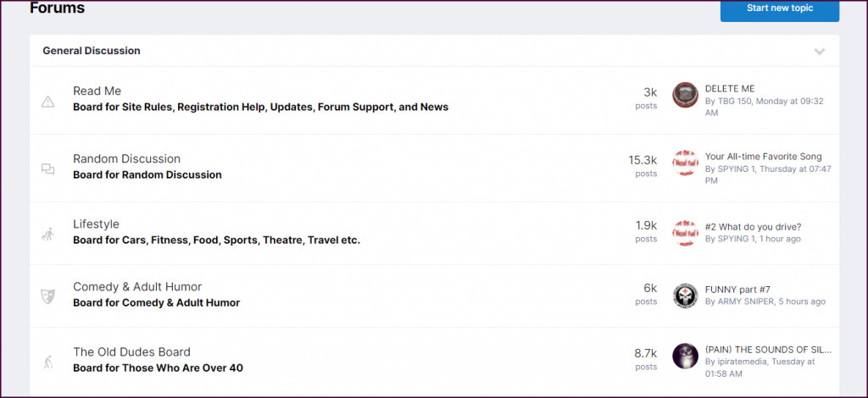This screenshot has height=398, width=868.
Task: Collapse the General Discussion category chevron
Action: (820, 52)
